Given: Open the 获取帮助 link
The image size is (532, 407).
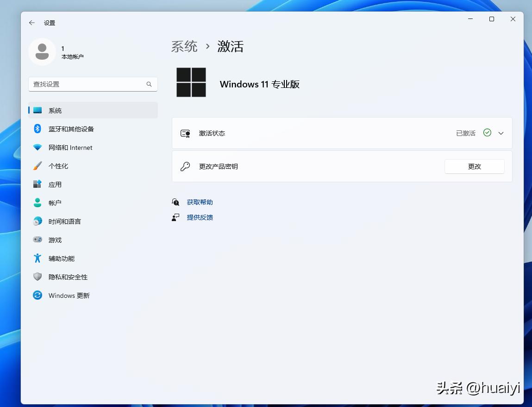Looking at the screenshot, I should click(200, 202).
